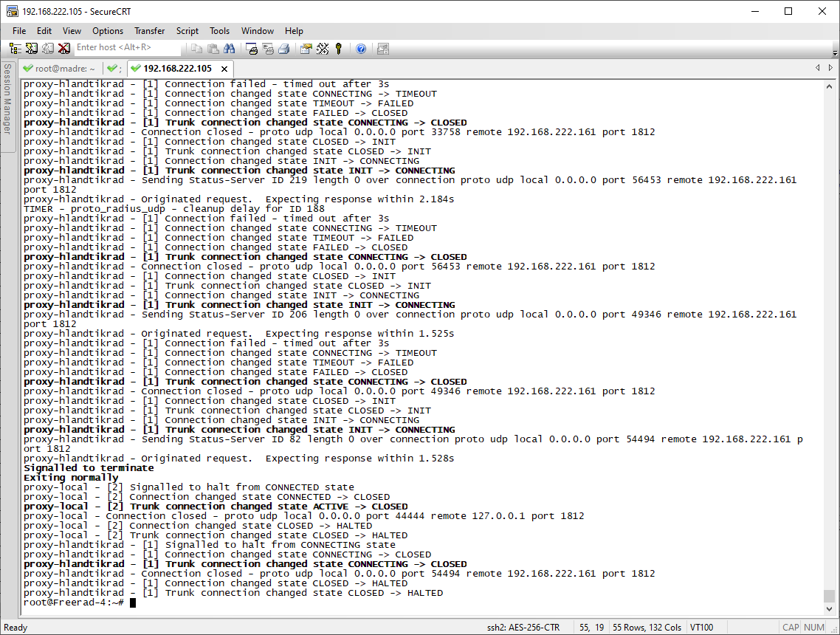Click the Reconnect session icon
The width and height of the screenshot is (840, 635).
point(48,49)
